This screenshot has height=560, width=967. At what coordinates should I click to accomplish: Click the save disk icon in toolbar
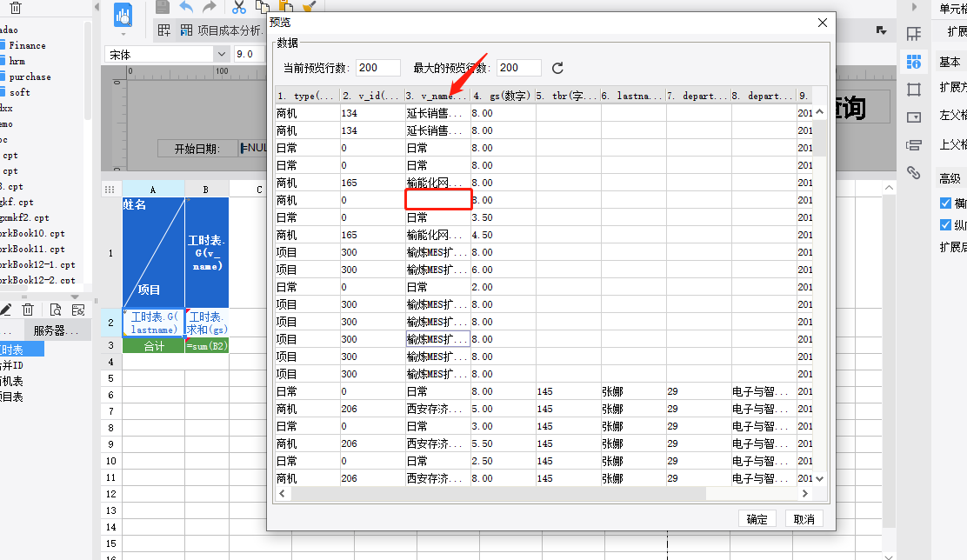[163, 7]
